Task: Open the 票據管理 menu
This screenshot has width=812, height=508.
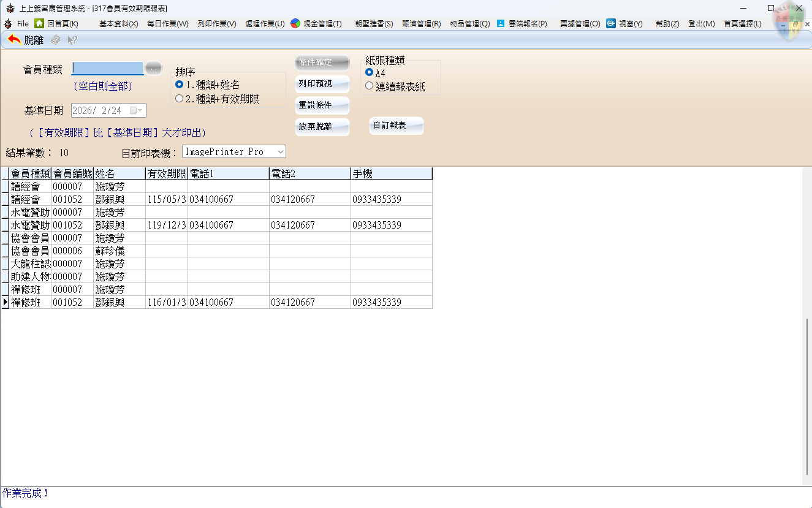Action: click(580, 24)
